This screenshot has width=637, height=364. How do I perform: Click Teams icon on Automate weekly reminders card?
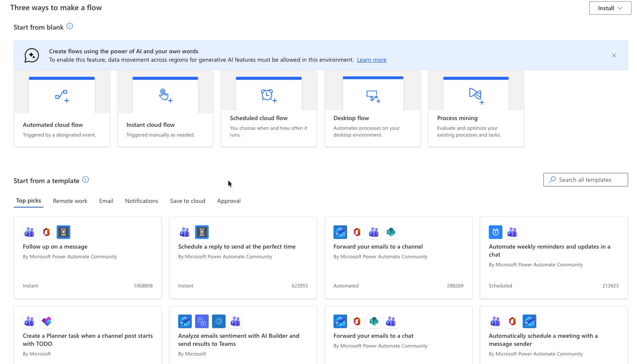pyautogui.click(x=513, y=232)
